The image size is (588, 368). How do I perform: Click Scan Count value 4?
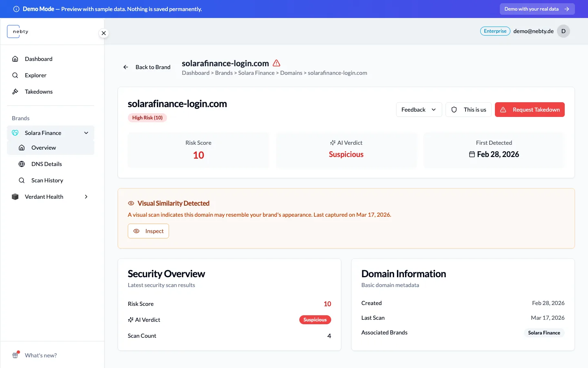[329, 336]
